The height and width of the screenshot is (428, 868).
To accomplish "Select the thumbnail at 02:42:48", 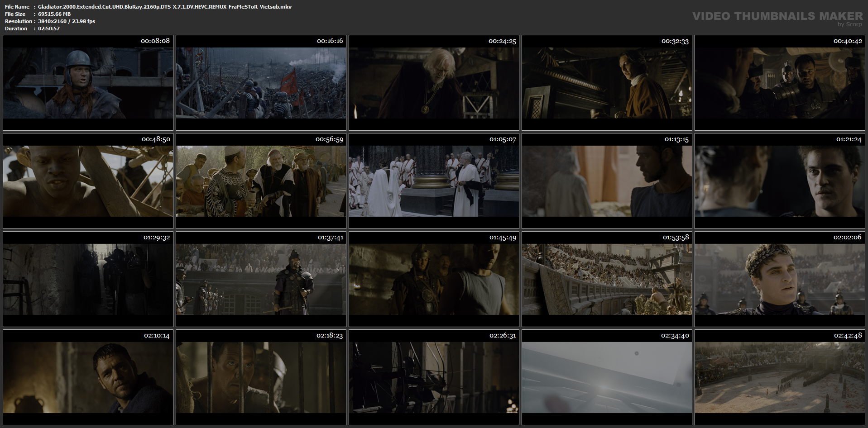I will pyautogui.click(x=780, y=377).
